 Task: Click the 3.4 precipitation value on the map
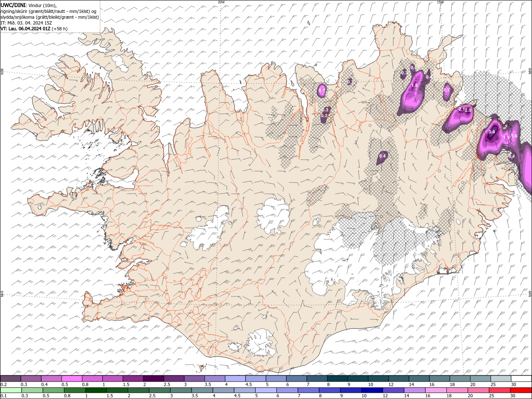pos(492,132)
